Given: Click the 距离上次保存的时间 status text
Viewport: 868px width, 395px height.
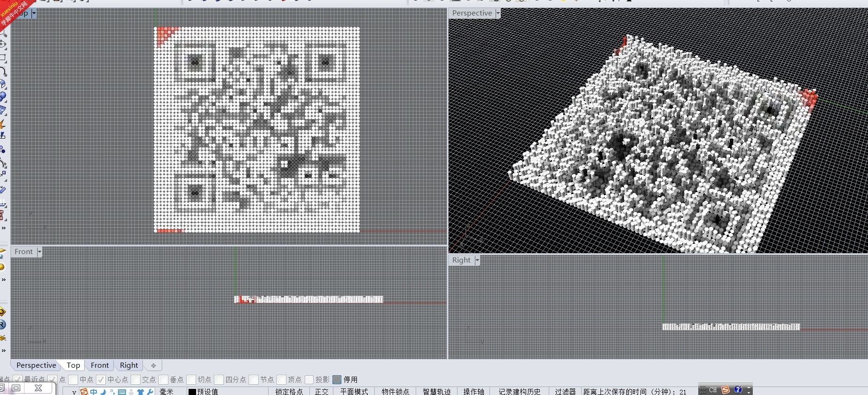Looking at the screenshot, I should pos(635,392).
